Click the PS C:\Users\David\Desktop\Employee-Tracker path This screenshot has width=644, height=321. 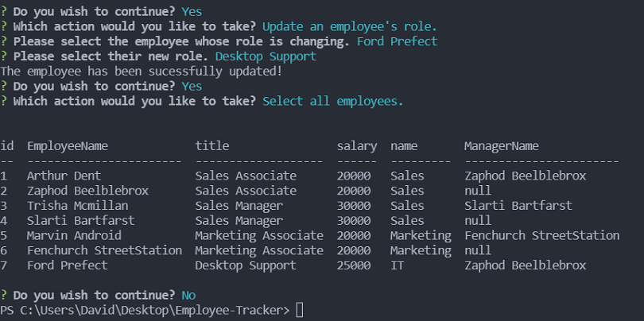(145, 310)
